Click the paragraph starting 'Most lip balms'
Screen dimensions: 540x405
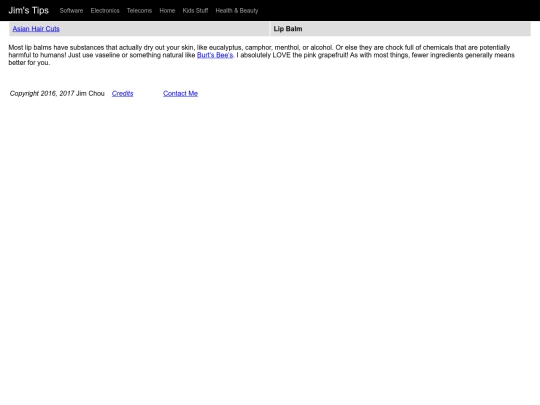pyautogui.click(x=261, y=55)
